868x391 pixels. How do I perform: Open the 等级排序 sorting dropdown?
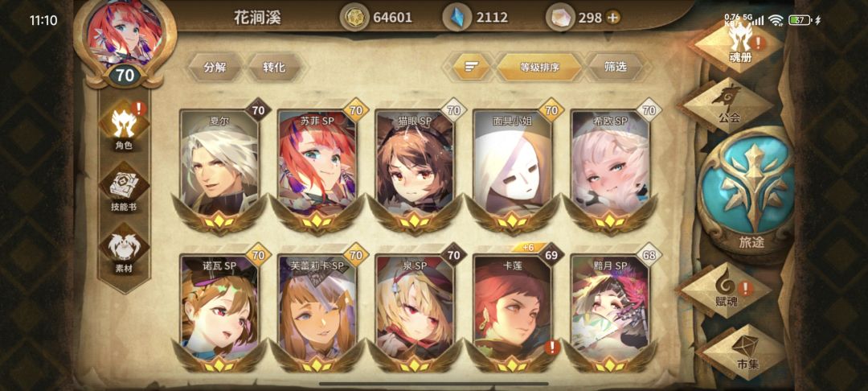pyautogui.click(x=539, y=67)
